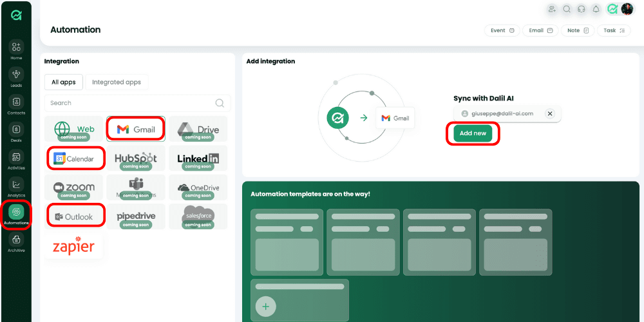Image resolution: width=644 pixels, height=322 pixels.
Task: Open Deals page icon
Action: tap(17, 132)
